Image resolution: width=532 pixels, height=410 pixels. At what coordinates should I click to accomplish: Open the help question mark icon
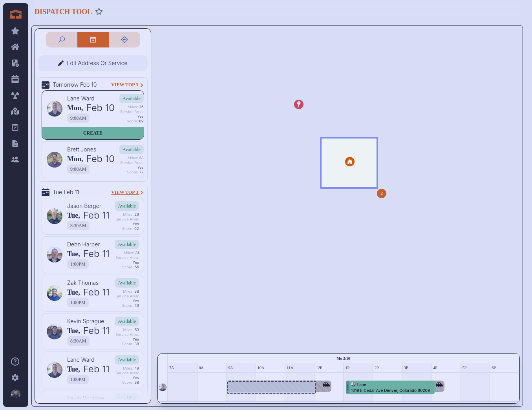tap(15, 362)
